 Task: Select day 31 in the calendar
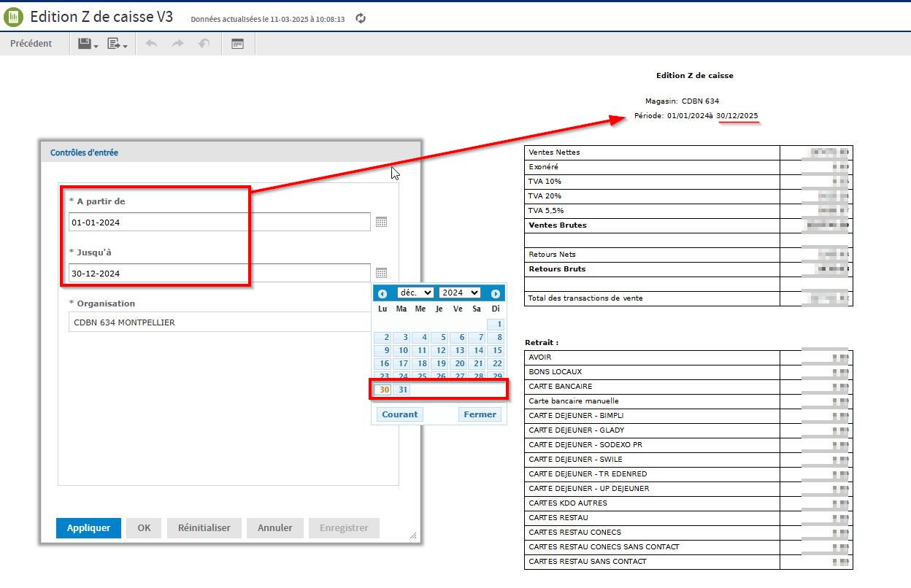click(402, 390)
